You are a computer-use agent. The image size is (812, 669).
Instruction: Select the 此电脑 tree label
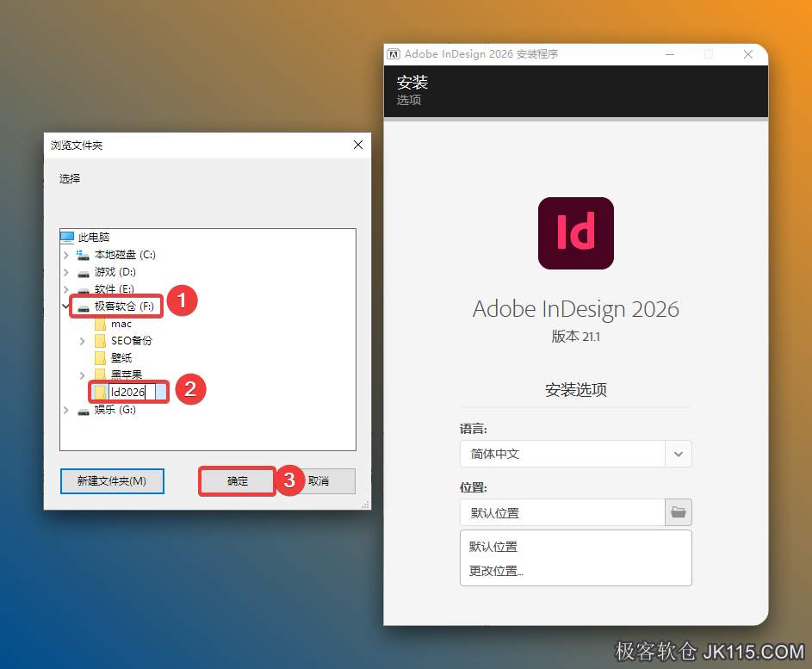pos(94,237)
